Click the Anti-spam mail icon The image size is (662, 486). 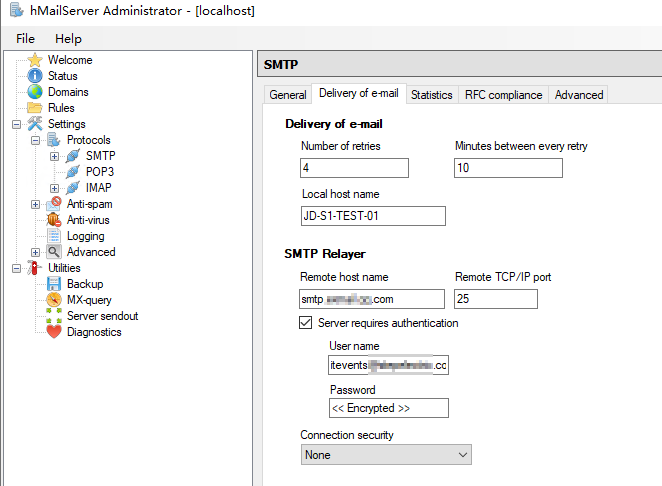click(x=54, y=204)
